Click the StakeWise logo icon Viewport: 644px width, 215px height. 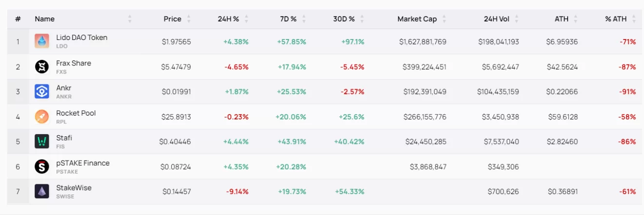click(x=42, y=191)
